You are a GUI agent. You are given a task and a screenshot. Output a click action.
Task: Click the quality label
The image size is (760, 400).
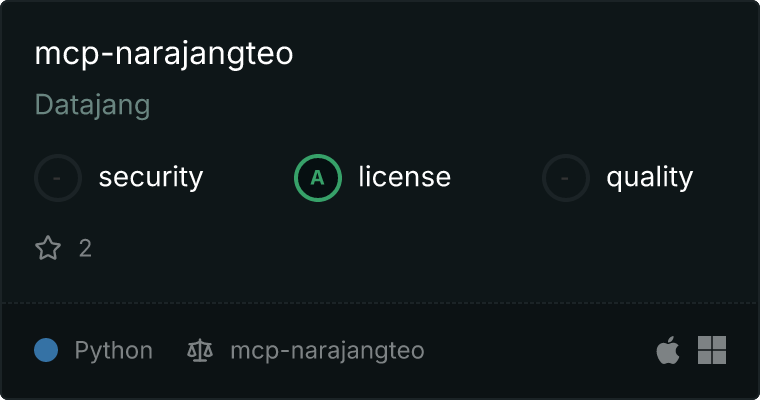pos(649,178)
